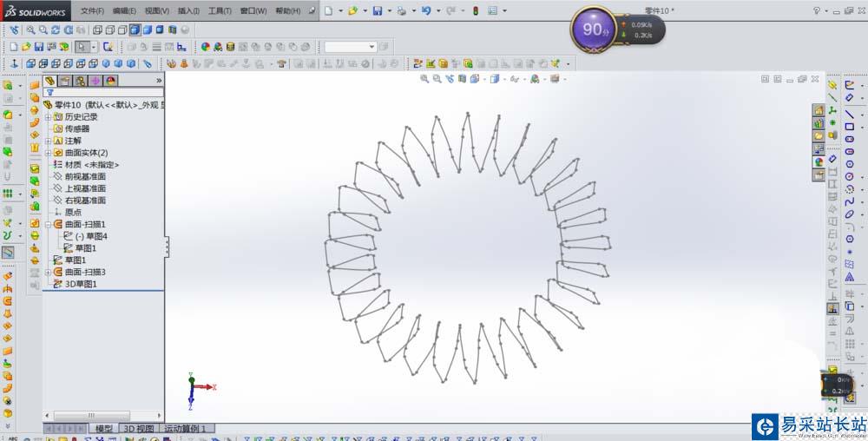
Task: Toggle the Section View icon
Action: 172,30
